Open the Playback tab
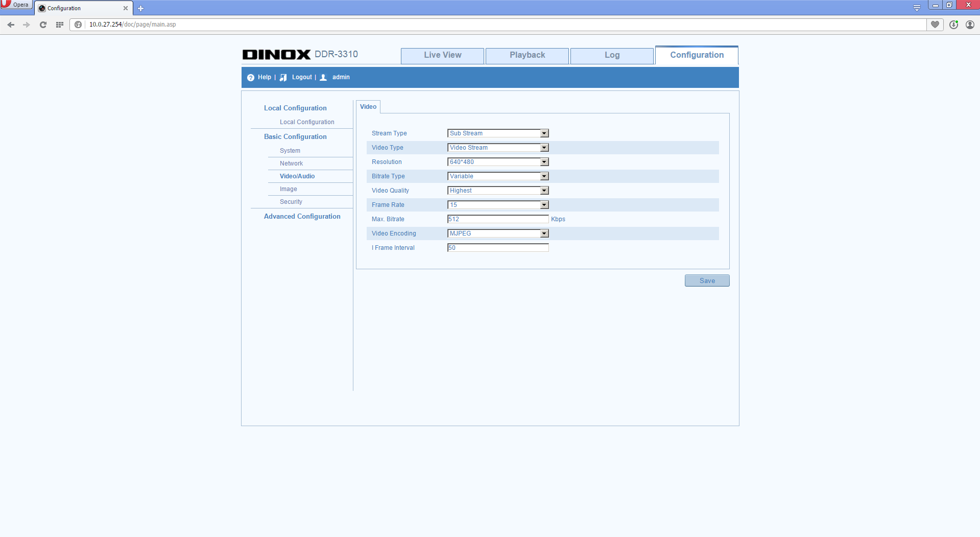Image resolution: width=980 pixels, height=537 pixels. coord(527,55)
